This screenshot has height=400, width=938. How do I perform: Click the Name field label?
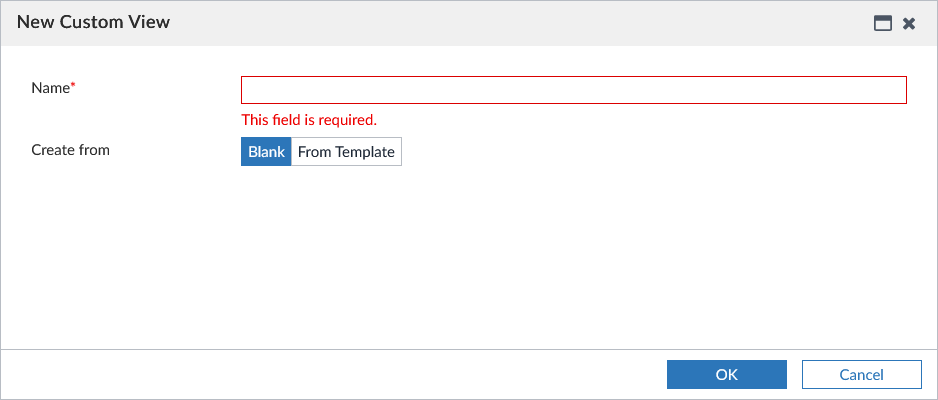click(50, 88)
